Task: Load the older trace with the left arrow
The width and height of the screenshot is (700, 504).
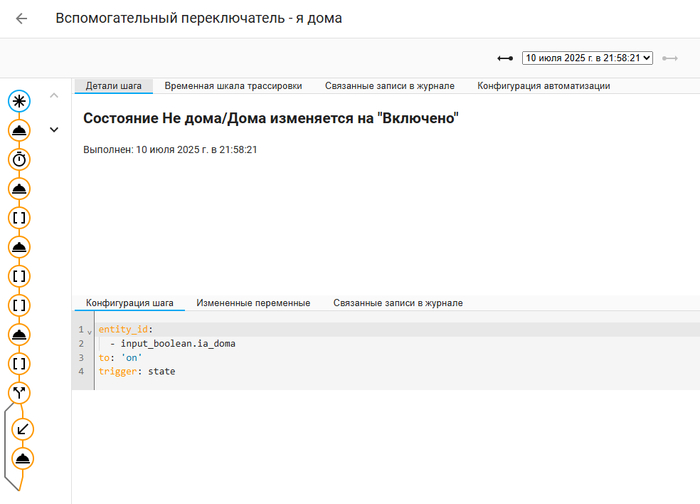Action: pyautogui.click(x=505, y=58)
